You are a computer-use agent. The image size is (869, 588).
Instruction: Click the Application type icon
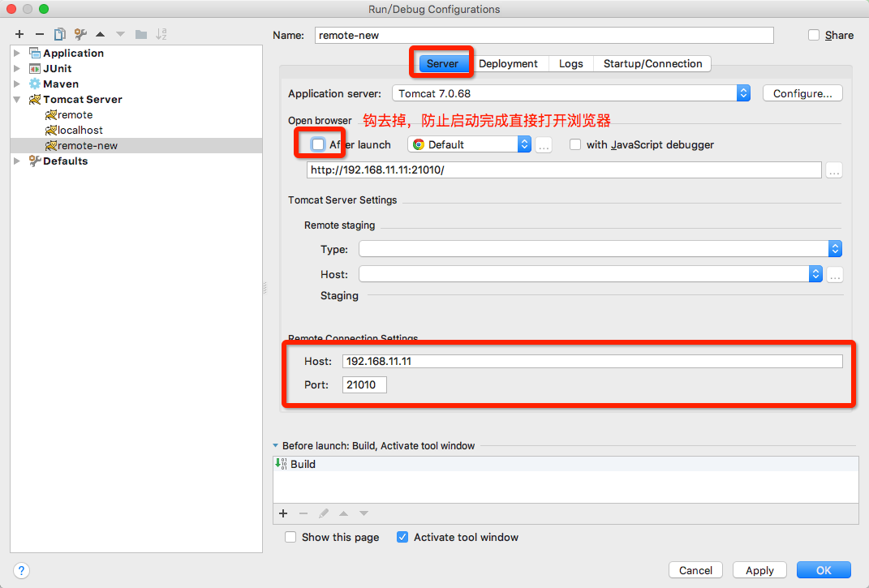(35, 54)
